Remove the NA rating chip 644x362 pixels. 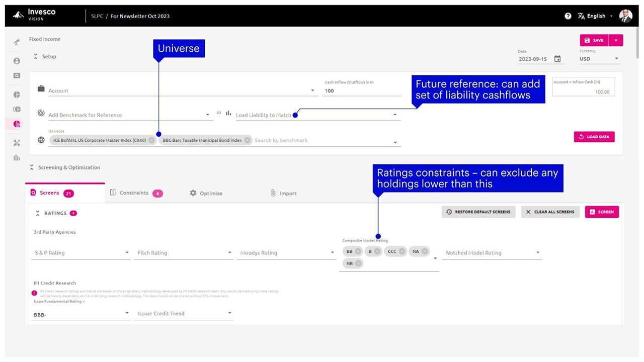(425, 251)
